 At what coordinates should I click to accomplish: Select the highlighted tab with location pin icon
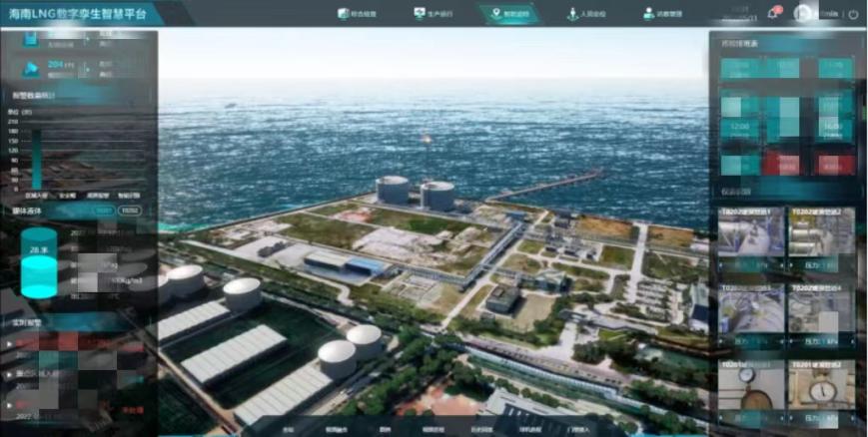tap(509, 14)
